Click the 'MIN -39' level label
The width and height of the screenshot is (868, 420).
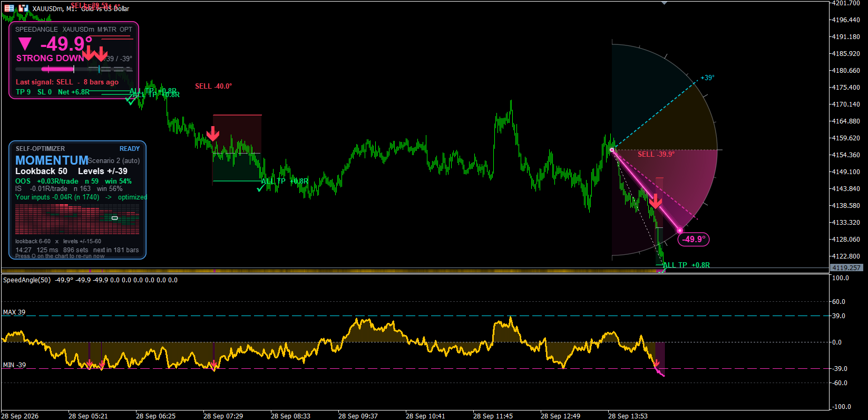pyautogui.click(x=14, y=365)
